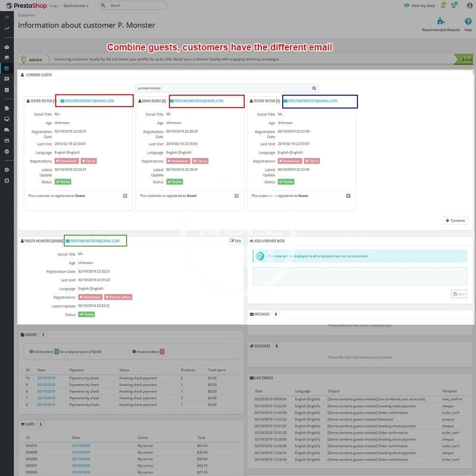Viewport: 476px width, 476px height.
Task: Click the Recommended Modules icon
Action: [x=441, y=21]
